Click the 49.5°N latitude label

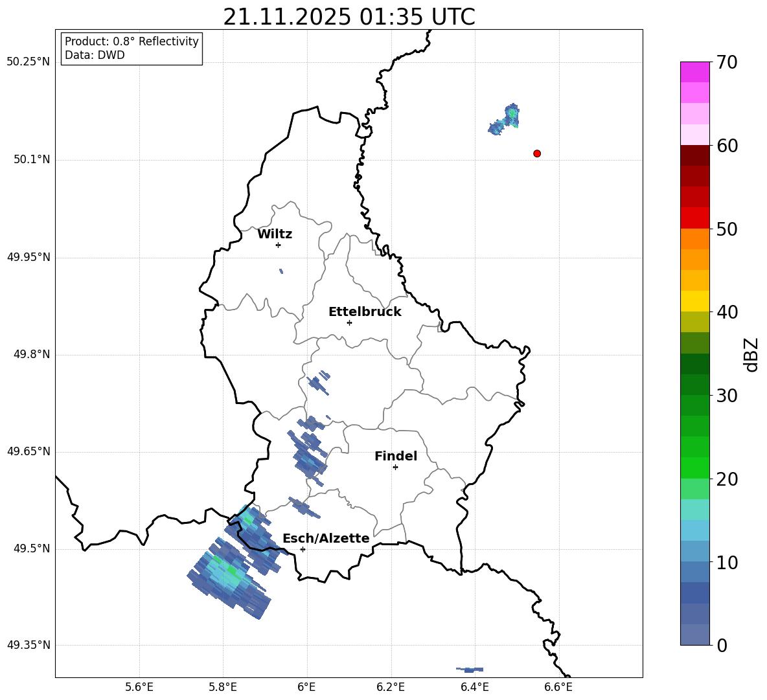32,548
